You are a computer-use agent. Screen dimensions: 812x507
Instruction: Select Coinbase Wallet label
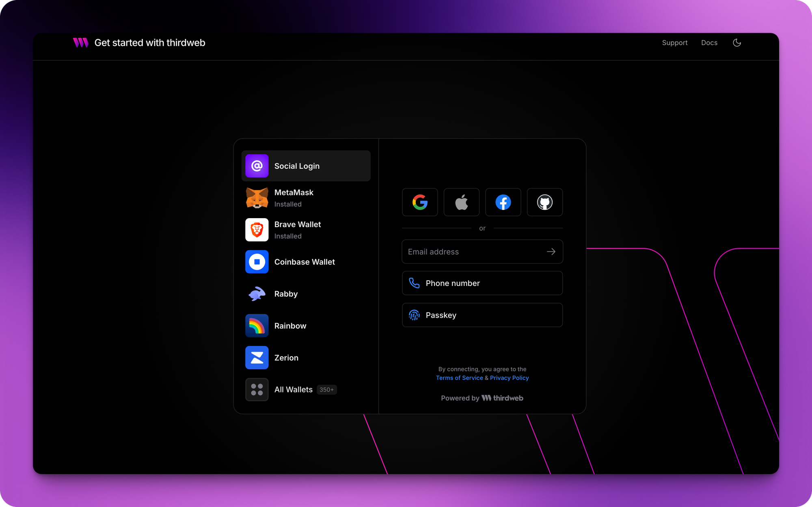pos(304,262)
